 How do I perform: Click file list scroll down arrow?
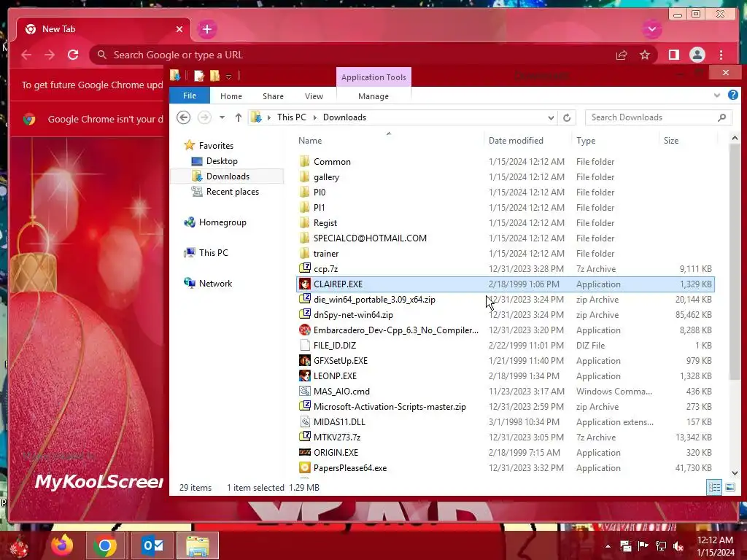click(x=734, y=472)
